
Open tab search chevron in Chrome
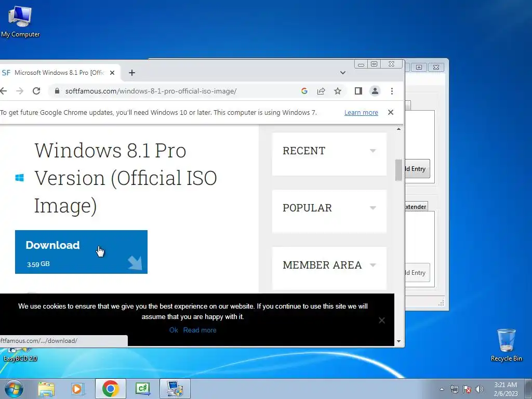(x=343, y=73)
